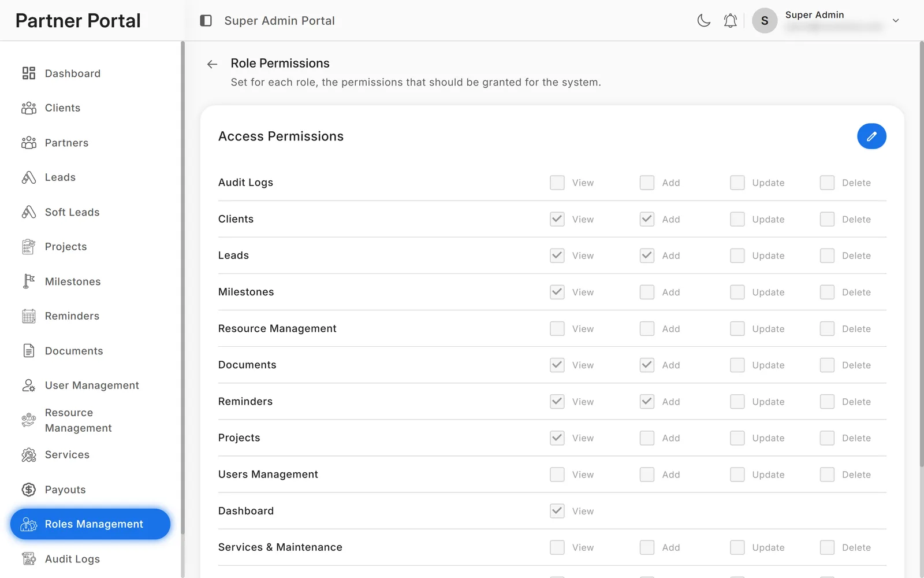Click the Partner Portal logo title
The image size is (924, 578).
[x=78, y=21]
